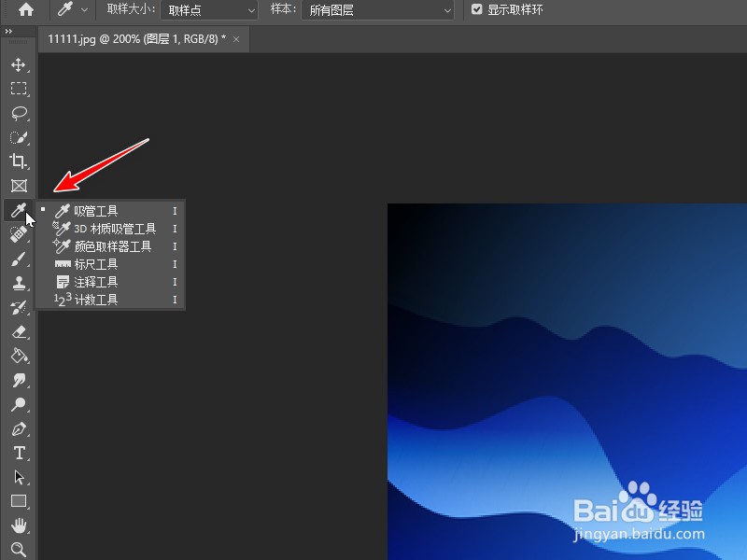Select the Zoom tool
The width and height of the screenshot is (747, 560).
pos(19,550)
